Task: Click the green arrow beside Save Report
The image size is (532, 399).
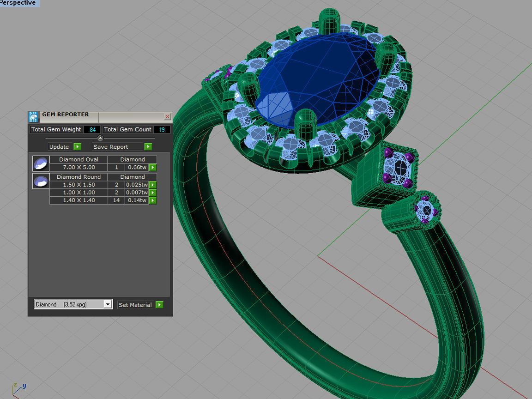Action: pyautogui.click(x=148, y=146)
